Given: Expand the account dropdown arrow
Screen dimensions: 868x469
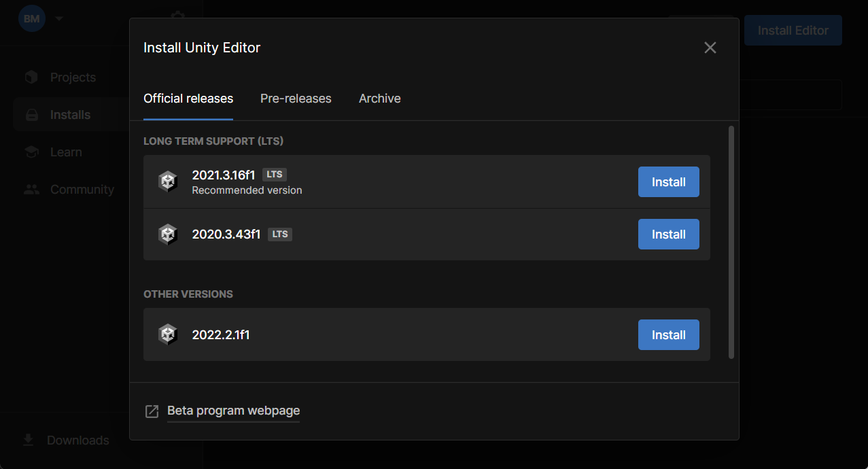Looking at the screenshot, I should click(59, 18).
